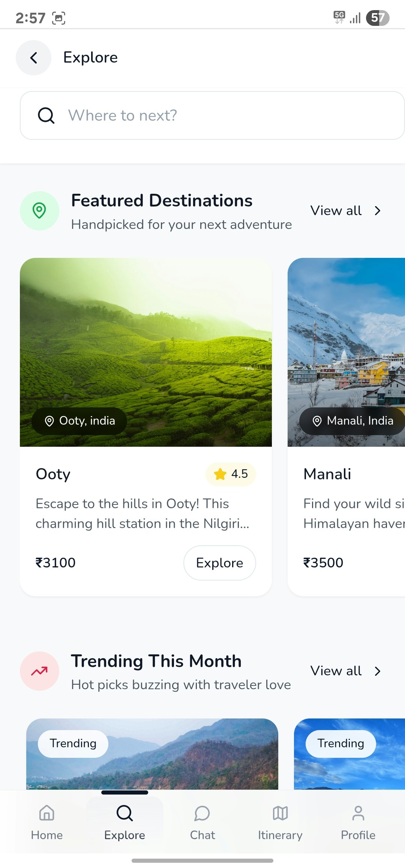The height and width of the screenshot is (868, 405).
Task: Click the magnifier icon in the search bar
Action: (45, 115)
